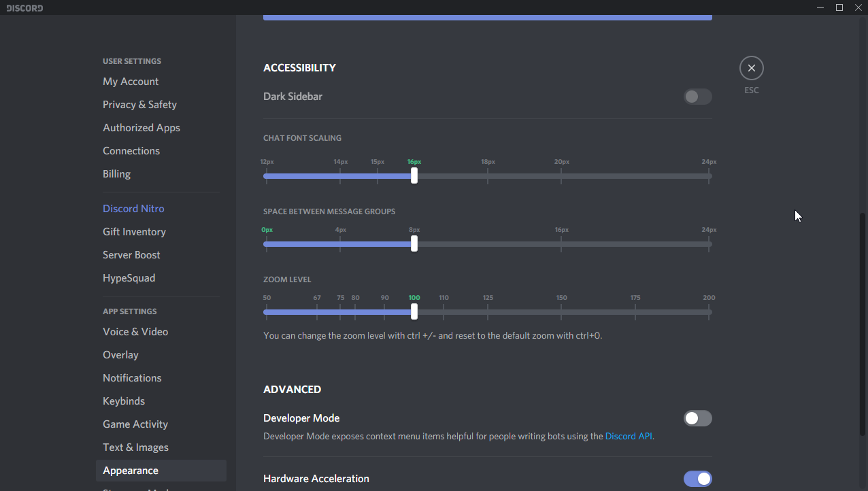Screen dimensions: 868x491
Task: Open Discord Nitro page
Action: [133, 209]
